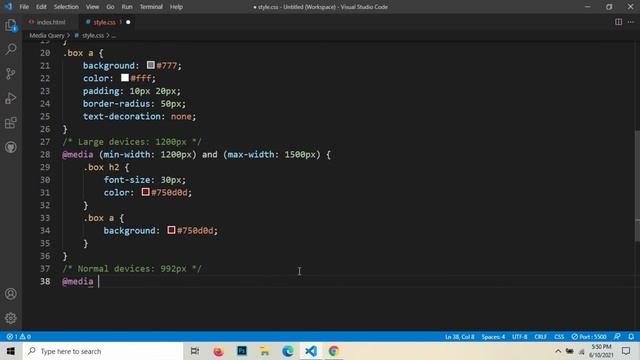Image resolution: width=640 pixels, height=360 pixels.
Task: Change file encoding UTF-8
Action: [x=520, y=337]
